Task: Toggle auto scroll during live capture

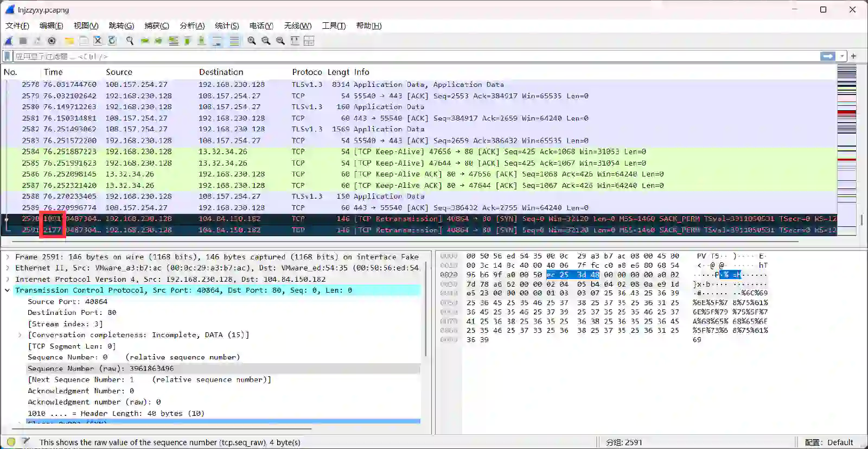Action: (216, 41)
